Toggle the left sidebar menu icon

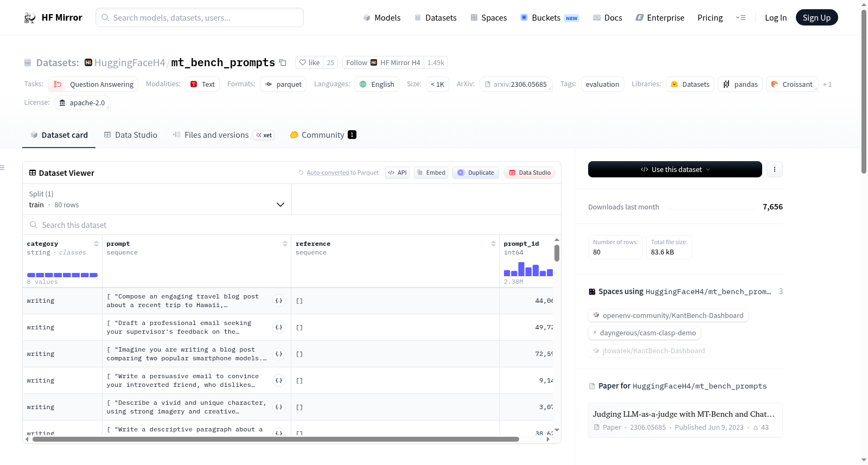[x=2, y=168]
